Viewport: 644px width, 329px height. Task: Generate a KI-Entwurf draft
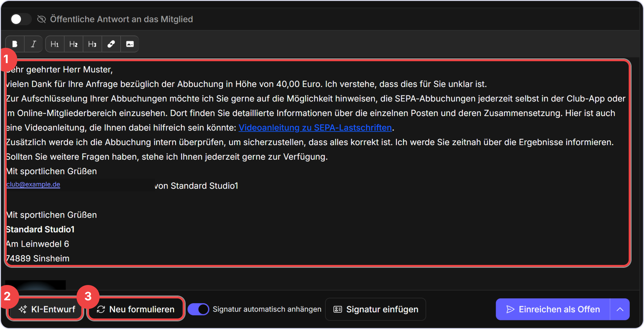(x=46, y=309)
